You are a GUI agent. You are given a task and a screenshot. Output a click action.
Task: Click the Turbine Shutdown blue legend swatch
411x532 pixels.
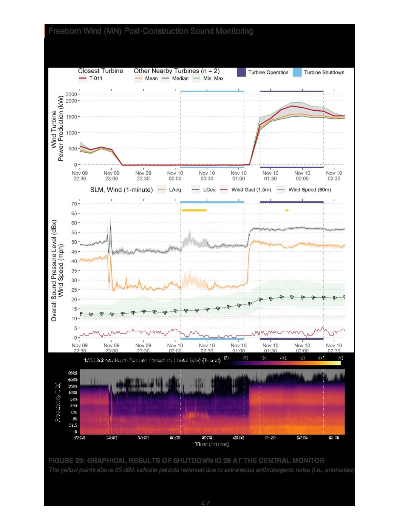[297, 72]
